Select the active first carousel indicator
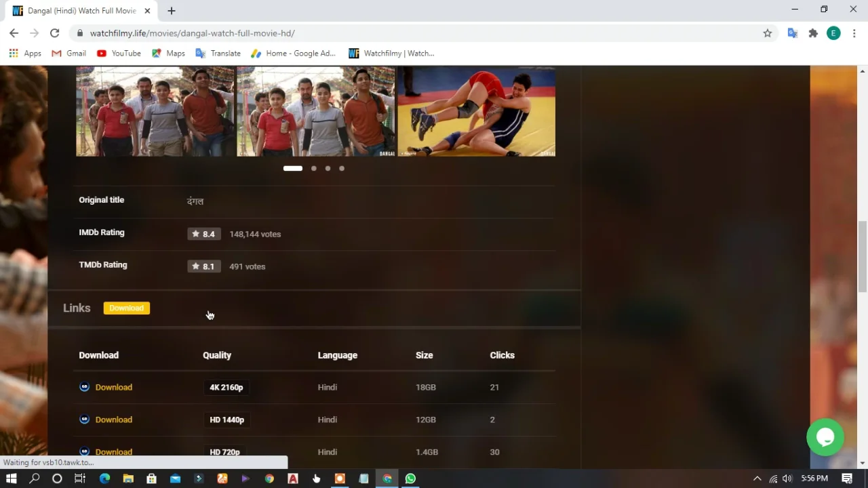Viewport: 868px width, 488px height. pyautogui.click(x=293, y=168)
